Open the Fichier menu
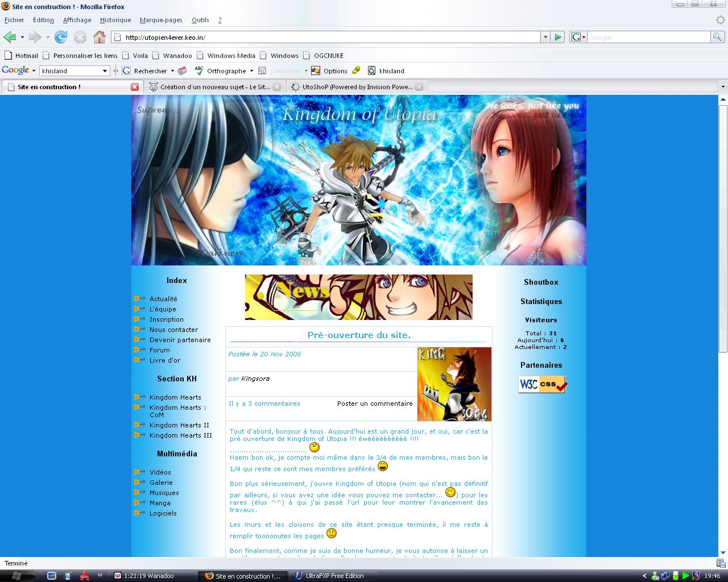This screenshot has height=582, width=728. [14, 20]
